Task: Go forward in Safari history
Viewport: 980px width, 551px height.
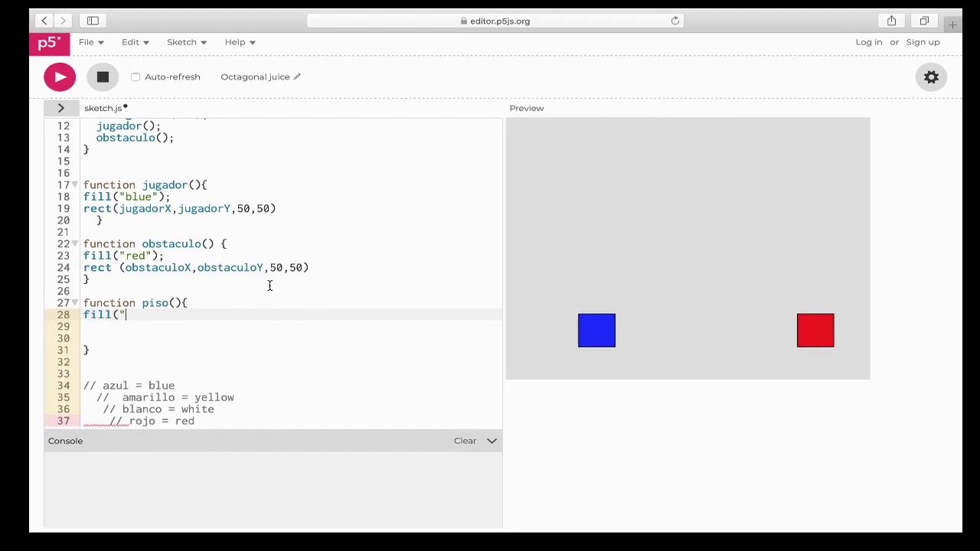Action: [64, 21]
